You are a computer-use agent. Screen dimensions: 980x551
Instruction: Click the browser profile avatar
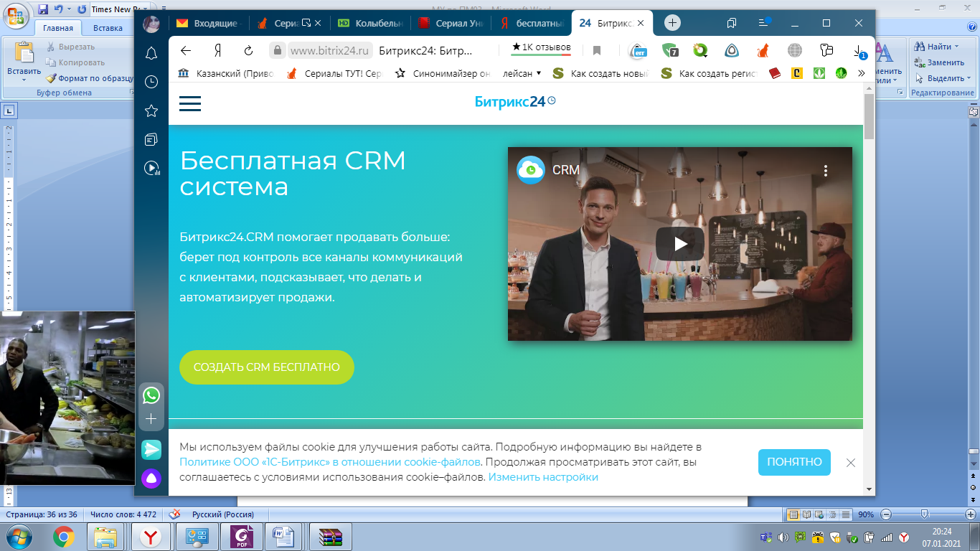151,24
